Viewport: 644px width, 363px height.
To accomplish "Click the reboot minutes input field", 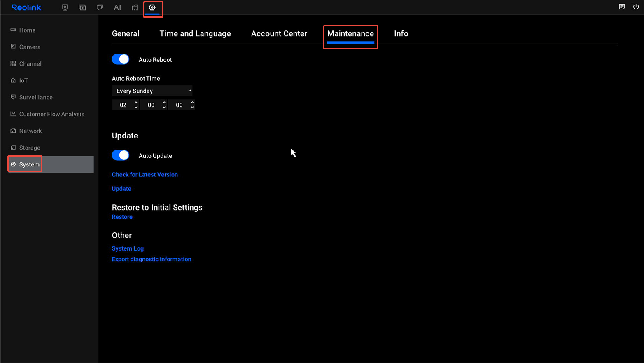I will 151,105.
